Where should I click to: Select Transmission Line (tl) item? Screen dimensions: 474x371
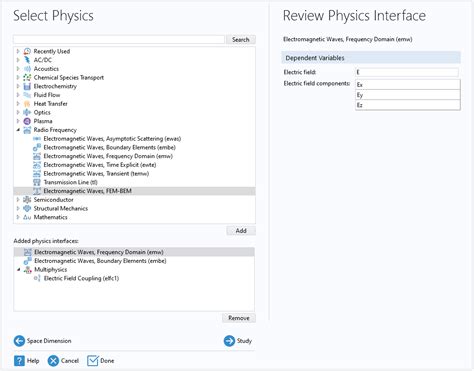point(70,182)
